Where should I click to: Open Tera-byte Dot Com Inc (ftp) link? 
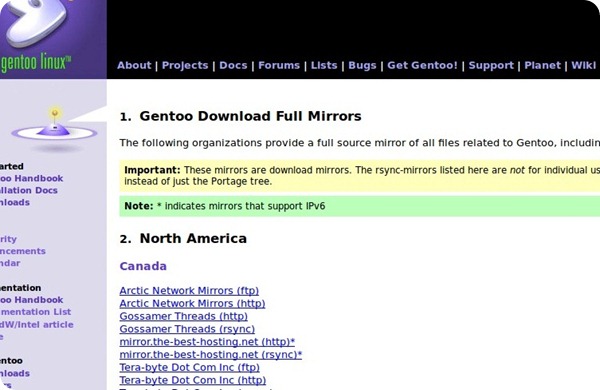point(189,367)
